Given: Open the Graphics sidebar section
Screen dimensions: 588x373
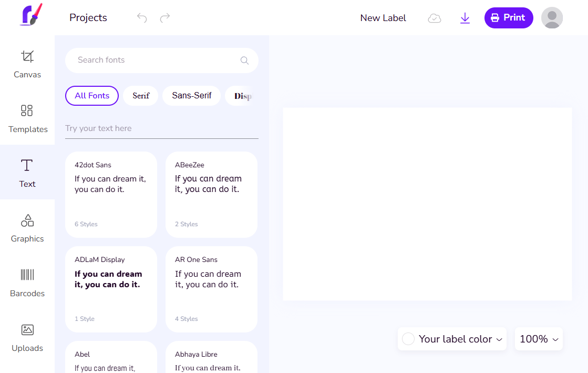Looking at the screenshot, I should point(27,227).
